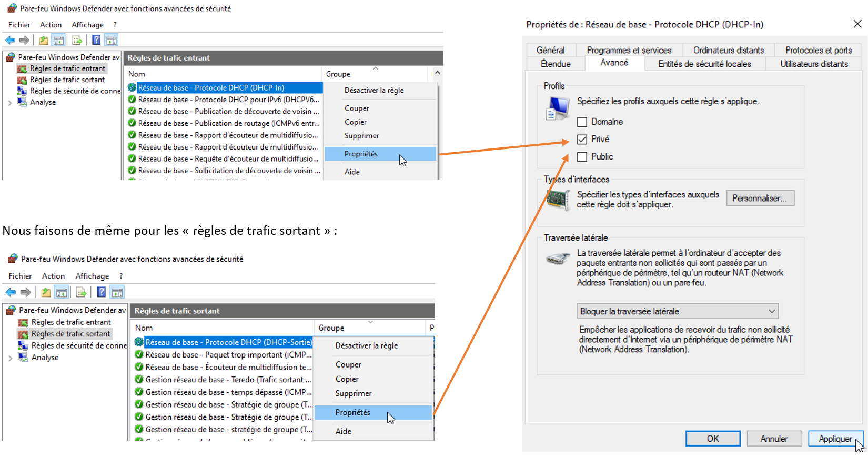Open the Affichage menu in the inbound rules window
This screenshot has width=868, height=456.
pos(87,25)
